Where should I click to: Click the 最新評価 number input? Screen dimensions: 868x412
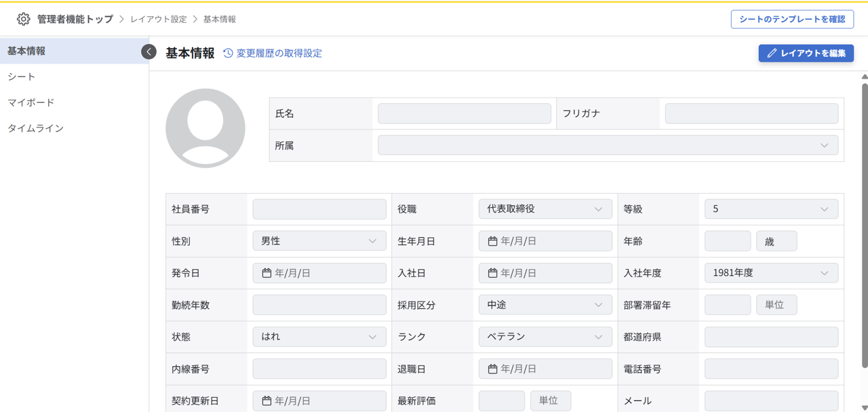point(502,401)
